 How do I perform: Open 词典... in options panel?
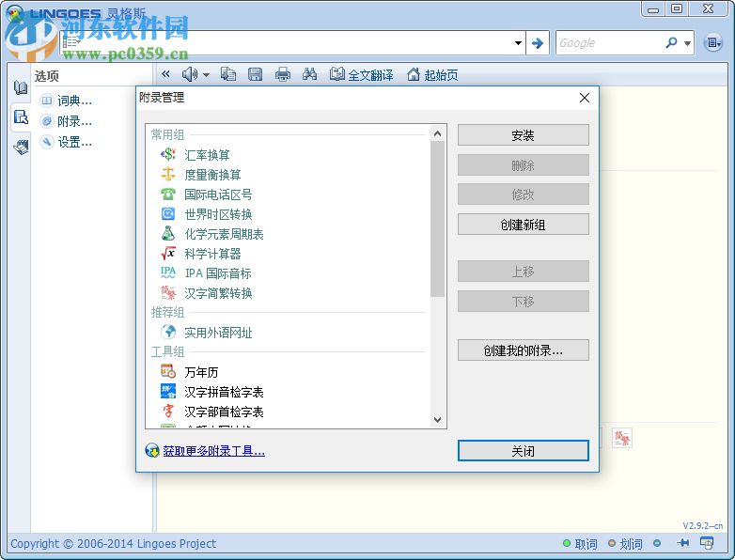pos(66,101)
